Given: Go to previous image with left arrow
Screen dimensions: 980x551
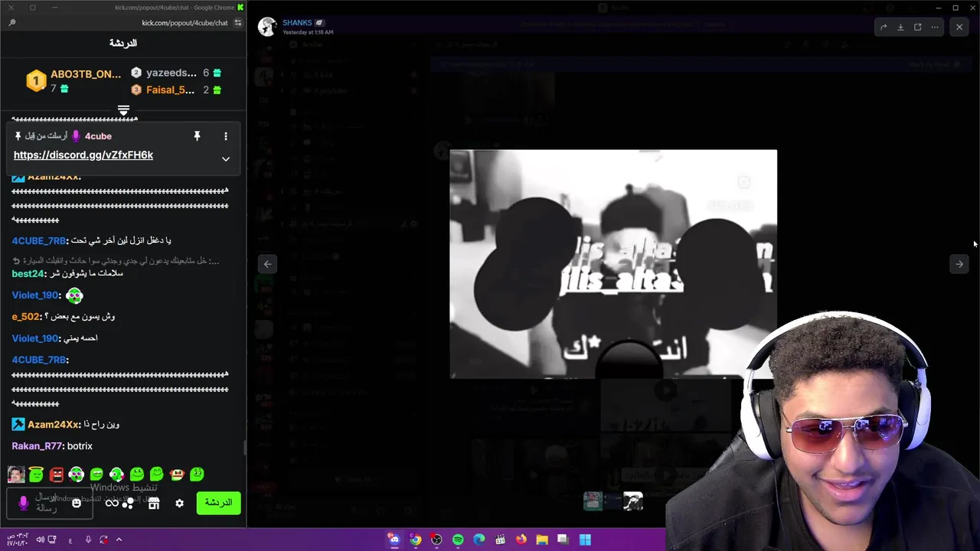Looking at the screenshot, I should [267, 264].
